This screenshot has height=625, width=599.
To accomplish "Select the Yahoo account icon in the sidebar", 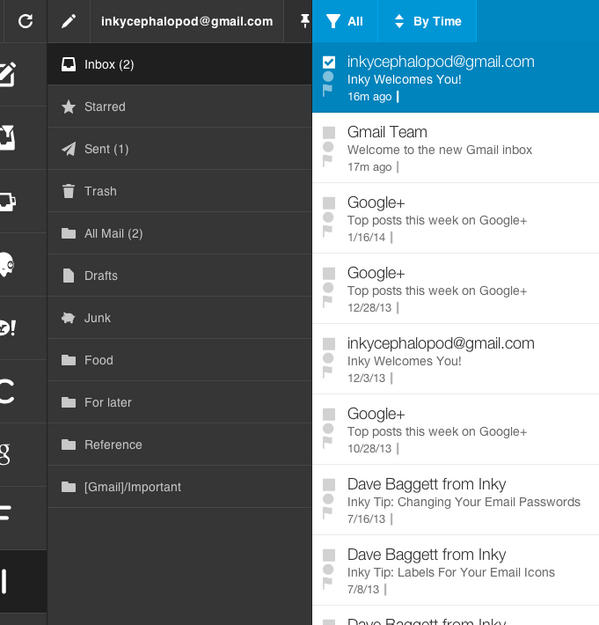I will [x=8, y=328].
